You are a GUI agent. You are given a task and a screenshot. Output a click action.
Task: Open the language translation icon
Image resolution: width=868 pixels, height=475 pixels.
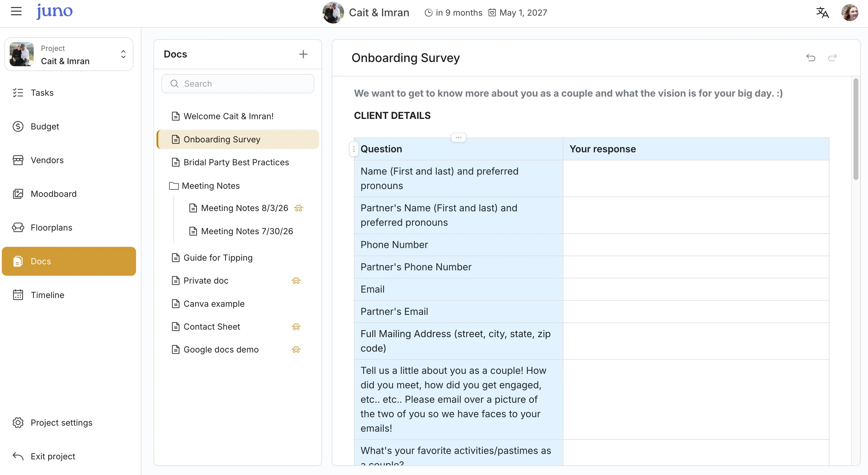pos(822,13)
